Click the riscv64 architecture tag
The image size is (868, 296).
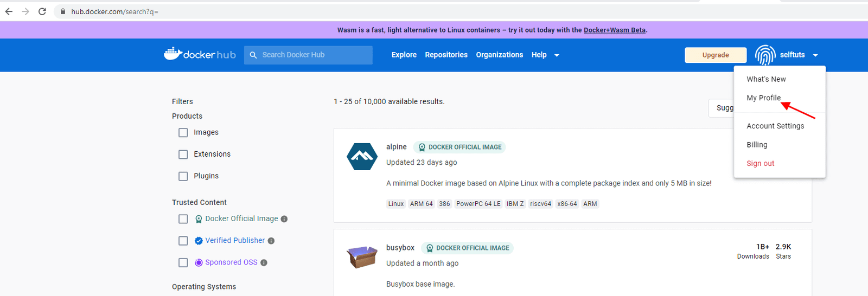pos(541,204)
